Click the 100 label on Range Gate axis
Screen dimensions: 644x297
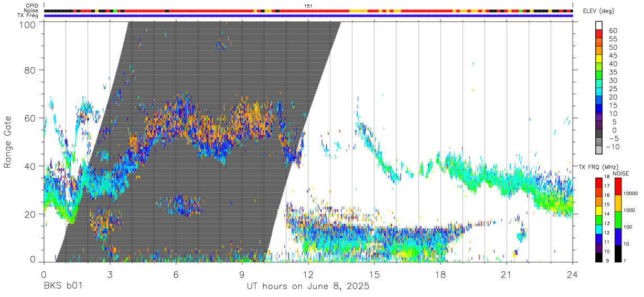point(28,25)
